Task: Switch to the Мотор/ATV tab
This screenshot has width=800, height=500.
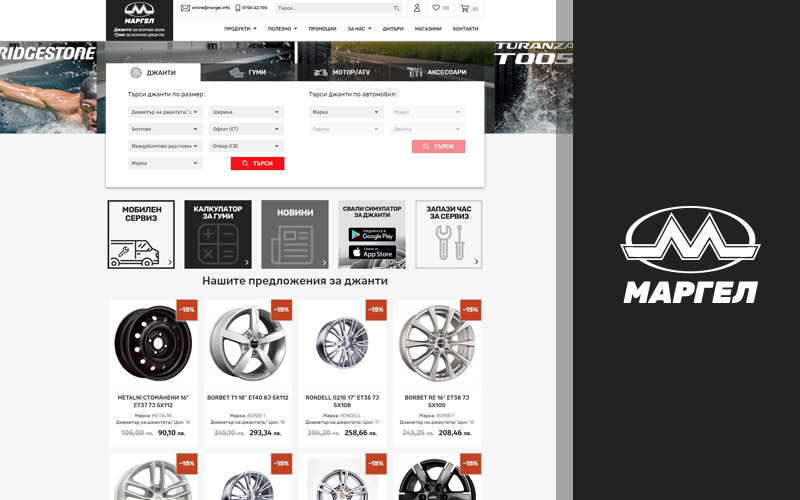Action: [x=342, y=72]
